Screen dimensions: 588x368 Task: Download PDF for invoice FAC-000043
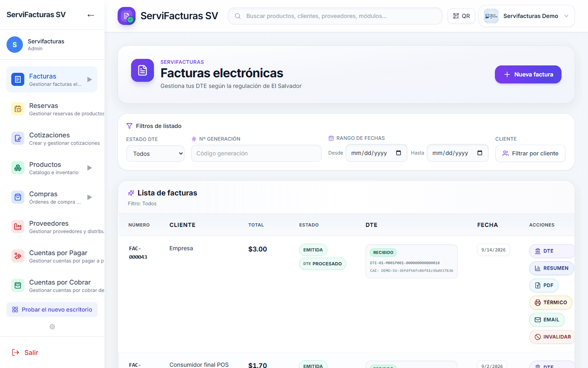click(x=544, y=285)
